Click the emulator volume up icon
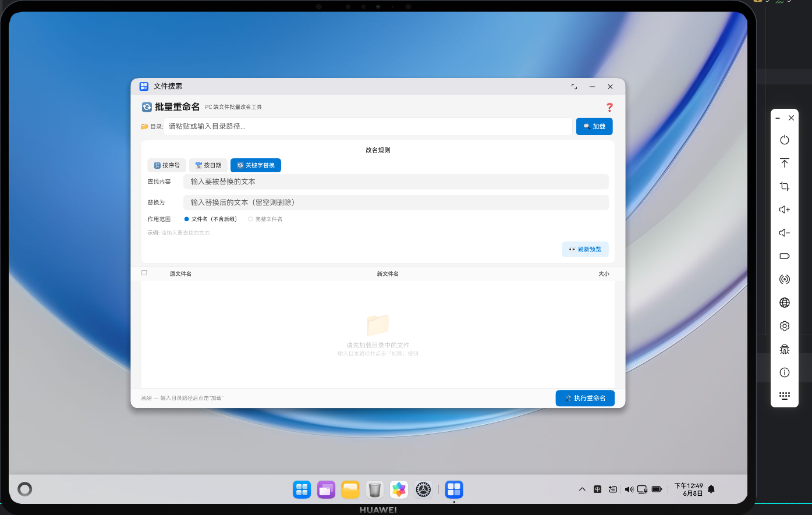 tap(785, 209)
